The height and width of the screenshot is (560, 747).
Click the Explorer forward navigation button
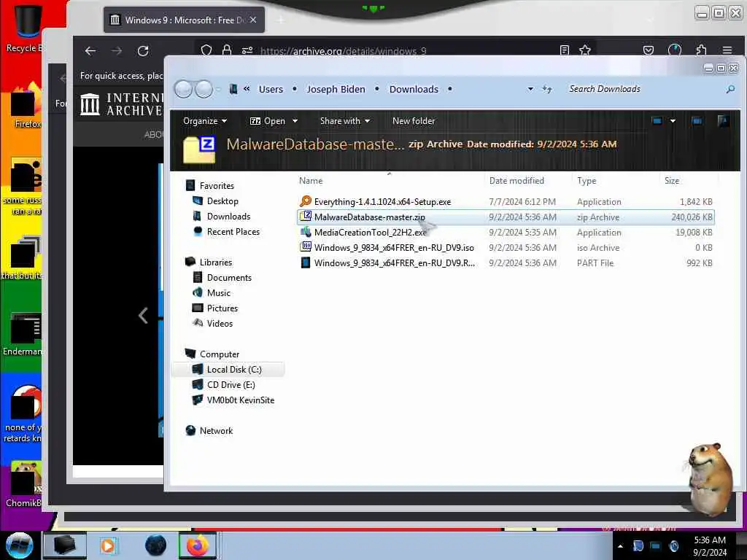tap(204, 89)
